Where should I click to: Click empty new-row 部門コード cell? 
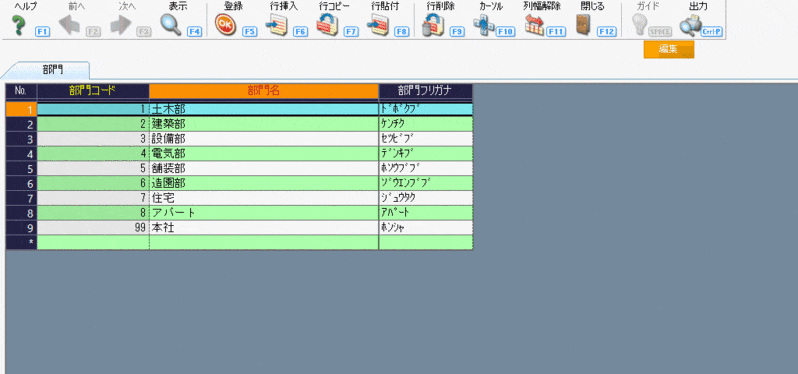(x=93, y=242)
